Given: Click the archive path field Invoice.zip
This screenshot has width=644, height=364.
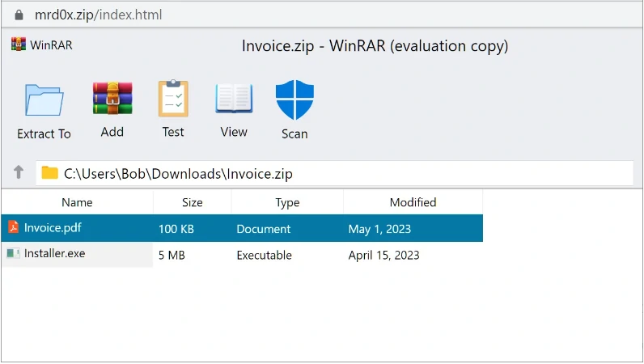Looking at the screenshot, I should pos(334,173).
